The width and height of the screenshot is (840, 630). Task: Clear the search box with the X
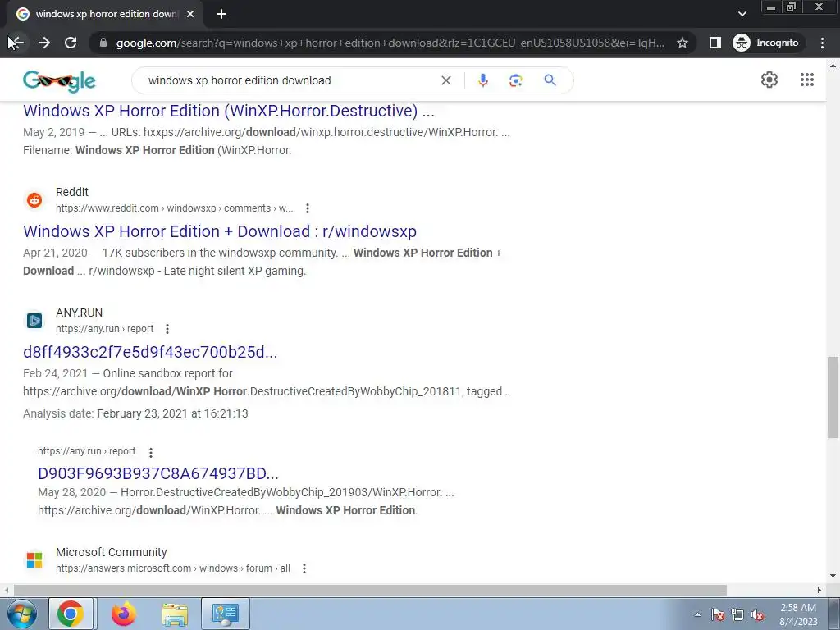[x=445, y=80]
